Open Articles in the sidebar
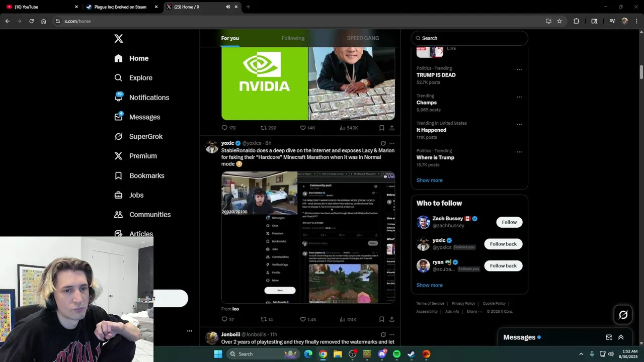The width and height of the screenshot is (644, 362). [133, 234]
